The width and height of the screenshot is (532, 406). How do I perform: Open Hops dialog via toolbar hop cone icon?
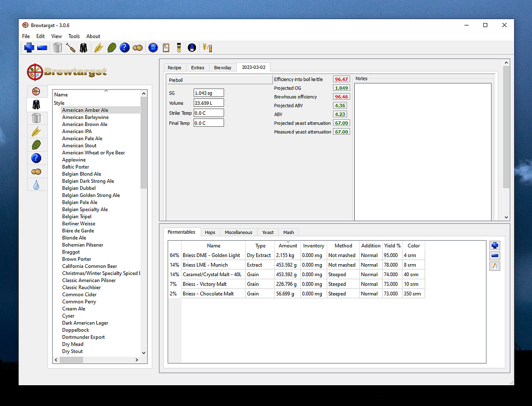112,47
